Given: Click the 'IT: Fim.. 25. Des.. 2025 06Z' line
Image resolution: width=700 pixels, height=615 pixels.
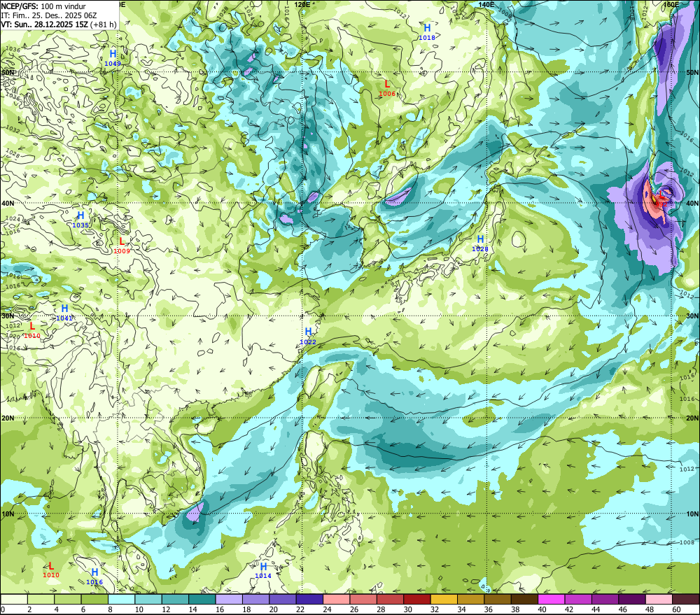Looking at the screenshot, I should tap(49, 15).
